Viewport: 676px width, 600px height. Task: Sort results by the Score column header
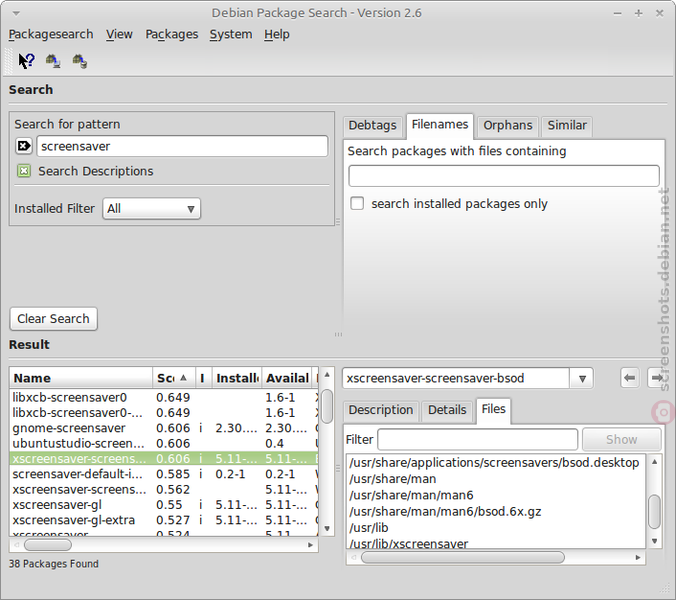(x=174, y=378)
